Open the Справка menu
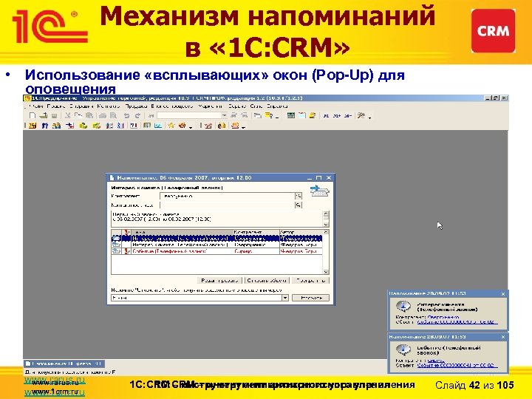 [x=277, y=106]
